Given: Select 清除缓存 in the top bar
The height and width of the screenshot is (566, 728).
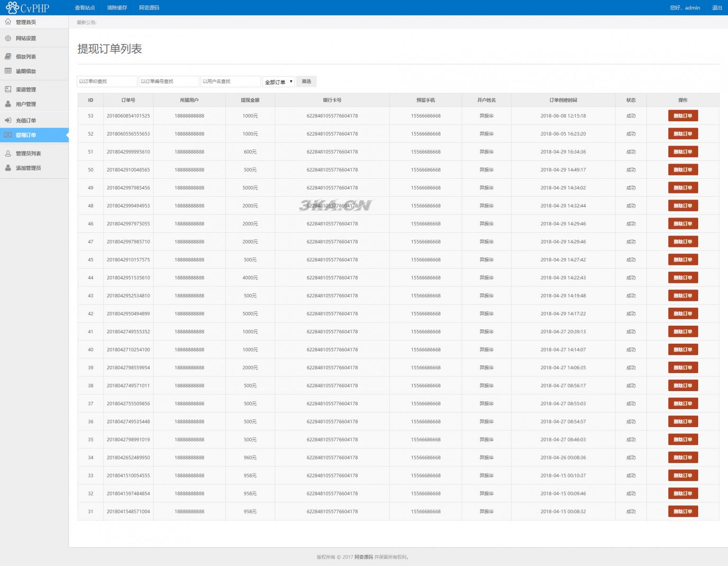Looking at the screenshot, I should 117,8.
